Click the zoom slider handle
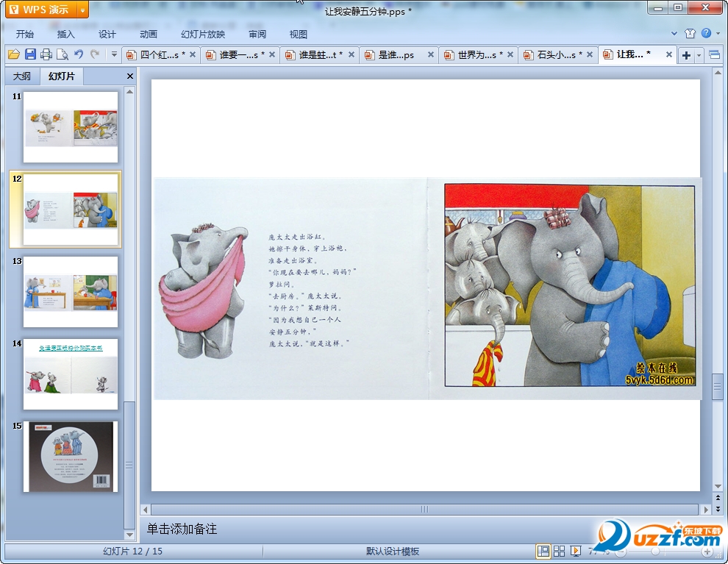The height and width of the screenshot is (564, 728). 655,551
